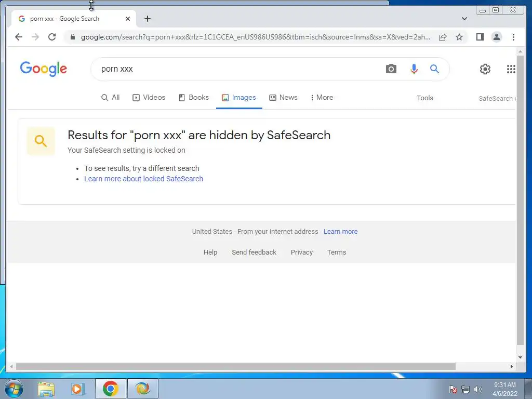
Task: Expand the More search options menu
Action: (x=322, y=97)
